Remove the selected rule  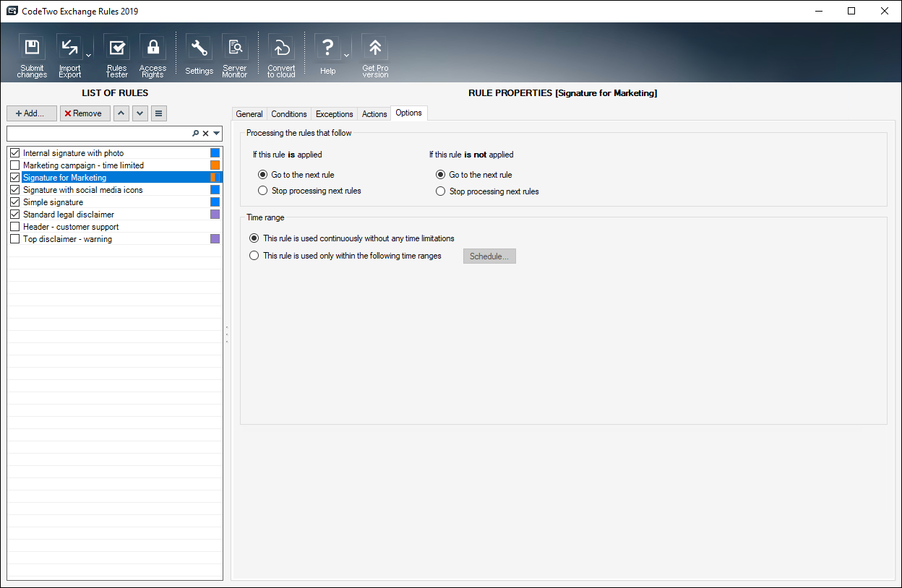(x=85, y=113)
